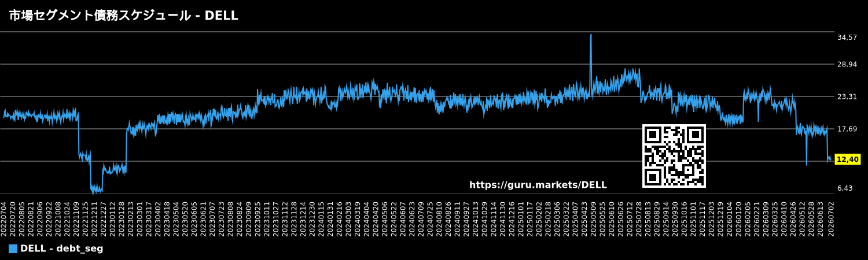Image resolution: width=868 pixels, height=260 pixels.
Task: Click the 17,69 y-axis label
Action: pyautogui.click(x=847, y=129)
